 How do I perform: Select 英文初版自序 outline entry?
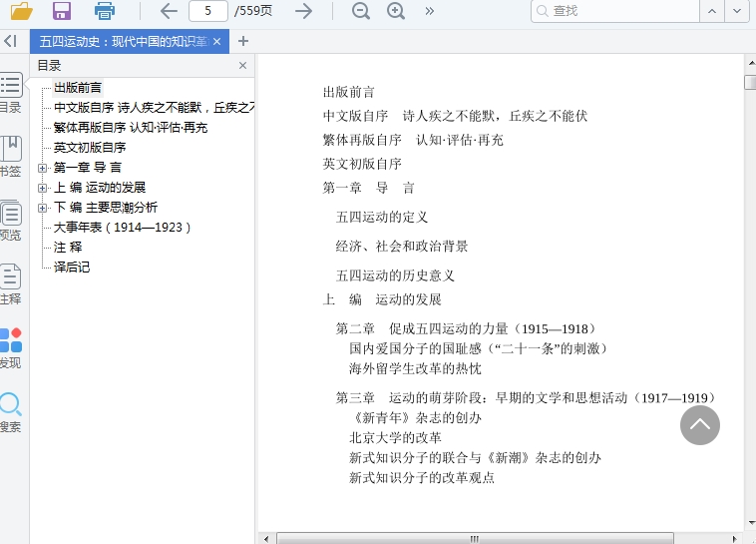click(x=90, y=147)
